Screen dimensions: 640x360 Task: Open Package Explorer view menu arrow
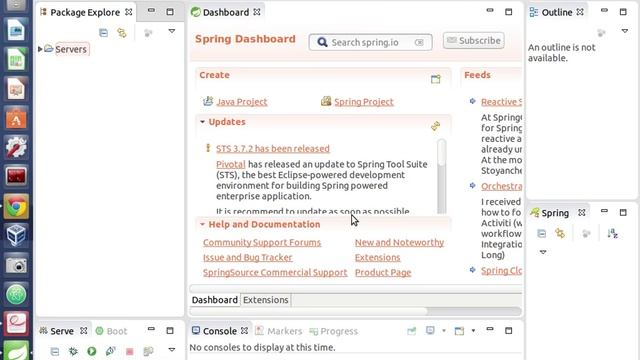172,31
